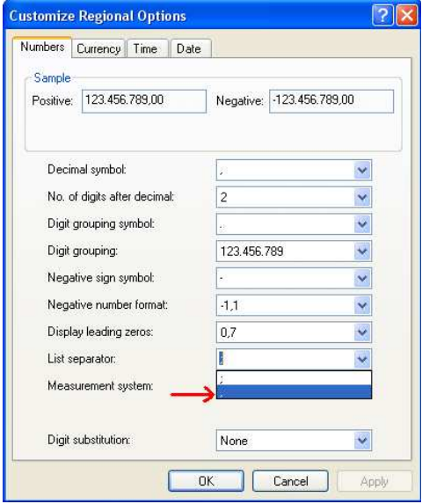
Task: Click the Negative sample value -123.456.789,00
Action: pyautogui.click(x=331, y=101)
